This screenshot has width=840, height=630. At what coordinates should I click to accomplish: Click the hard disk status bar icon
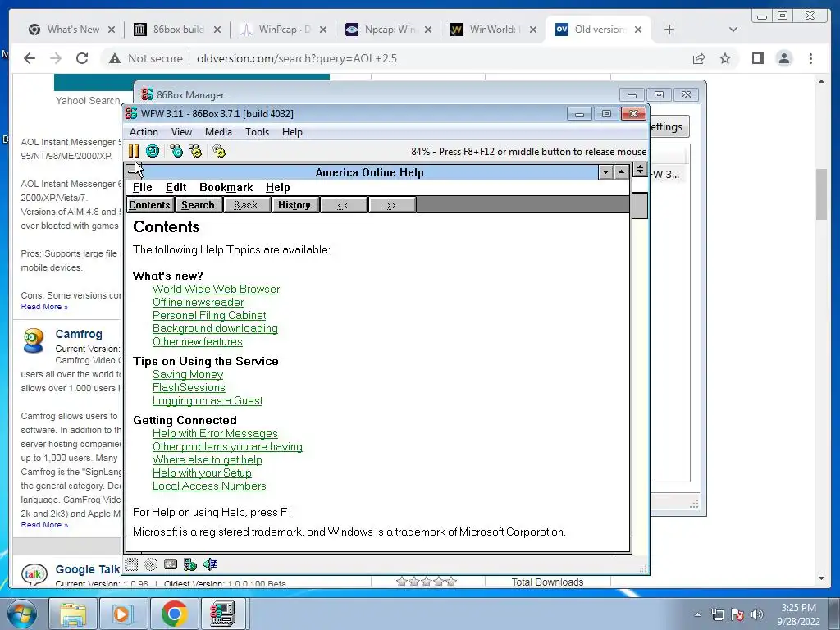click(x=171, y=564)
